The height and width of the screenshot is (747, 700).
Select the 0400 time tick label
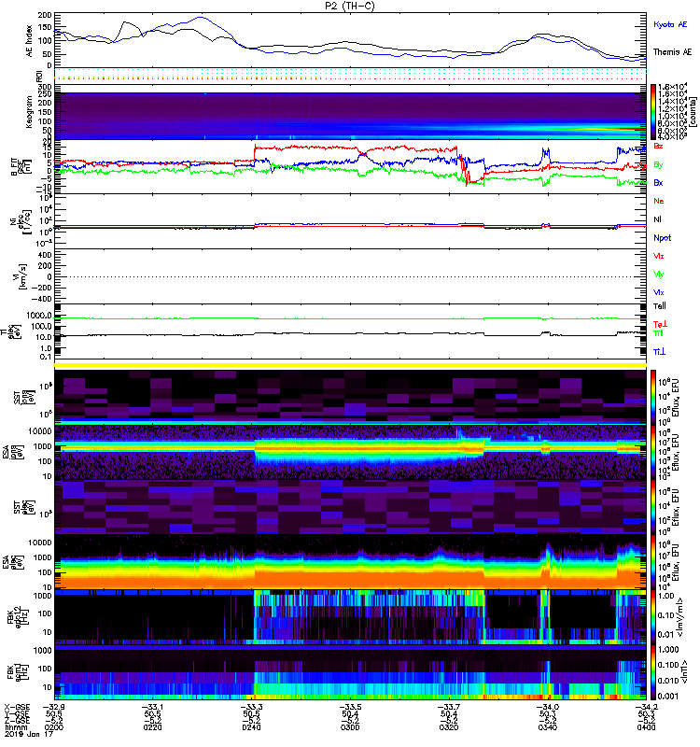point(646,727)
